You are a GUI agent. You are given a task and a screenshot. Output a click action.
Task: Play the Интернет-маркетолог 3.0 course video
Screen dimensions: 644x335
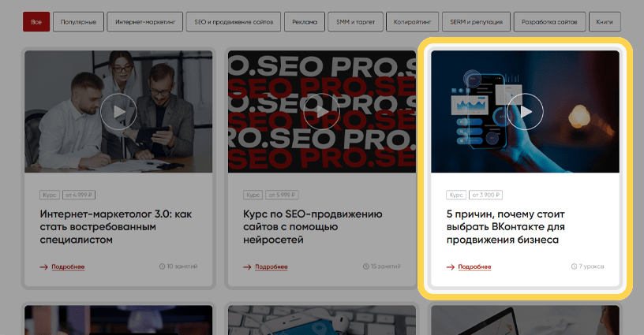click(118, 111)
